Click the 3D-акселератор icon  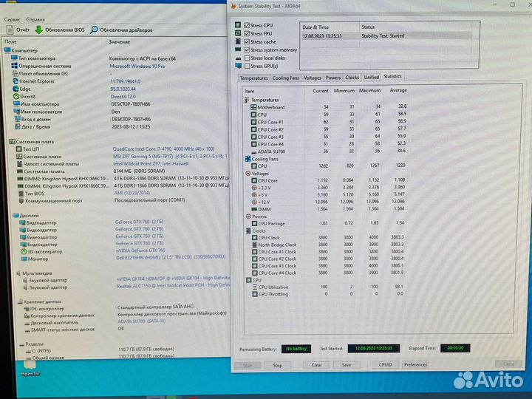(x=24, y=251)
